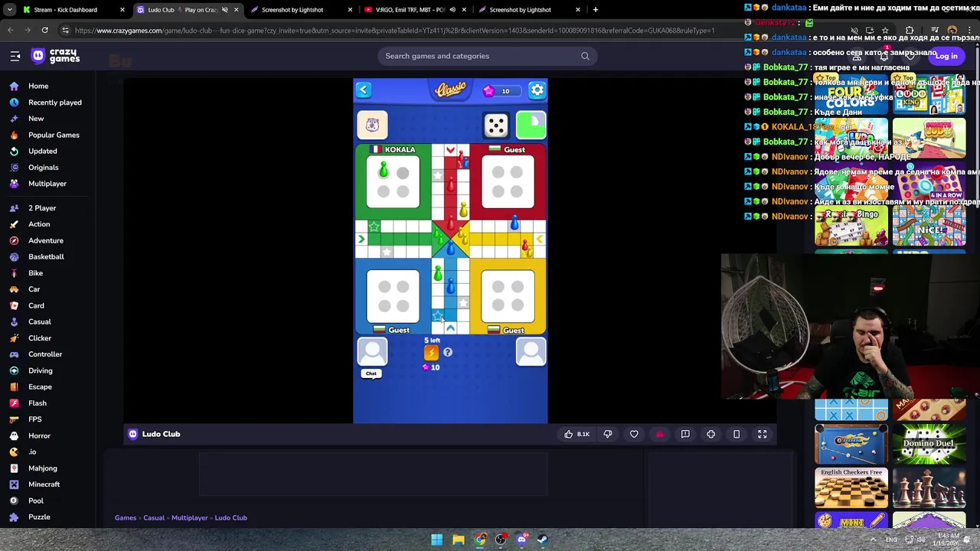Open New games in the sidebar
The height and width of the screenshot is (551, 980).
(x=36, y=119)
